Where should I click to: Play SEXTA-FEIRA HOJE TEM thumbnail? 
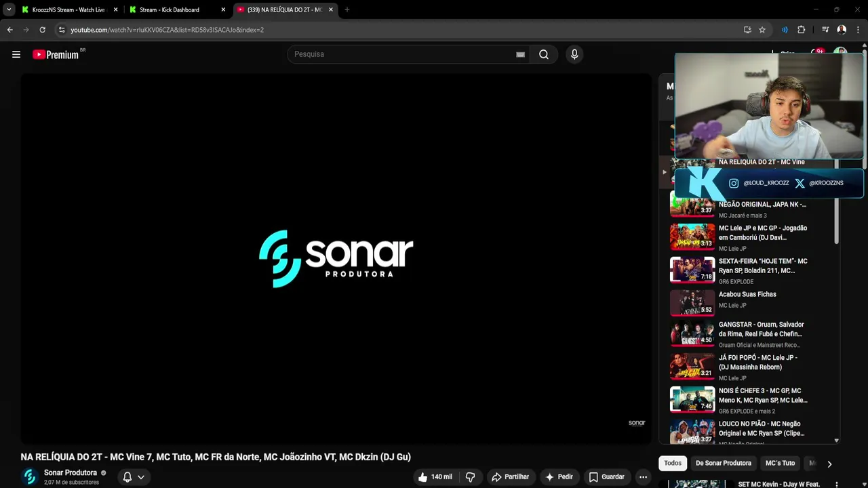pos(692,270)
